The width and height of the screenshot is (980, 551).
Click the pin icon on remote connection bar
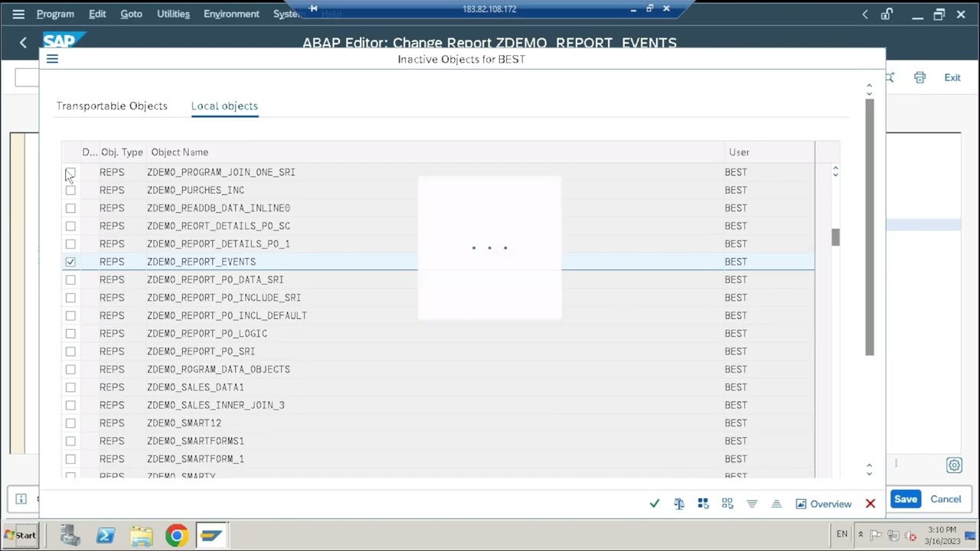click(x=313, y=8)
